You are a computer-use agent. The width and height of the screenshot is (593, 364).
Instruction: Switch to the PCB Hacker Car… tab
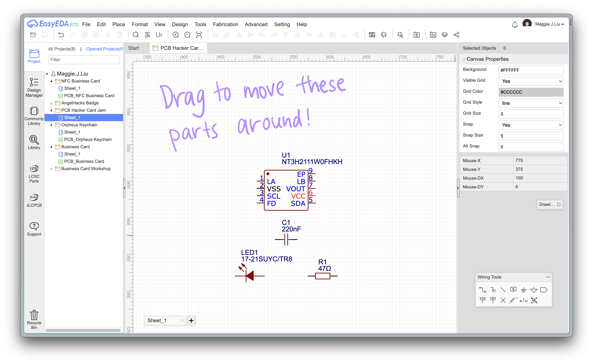[178, 48]
